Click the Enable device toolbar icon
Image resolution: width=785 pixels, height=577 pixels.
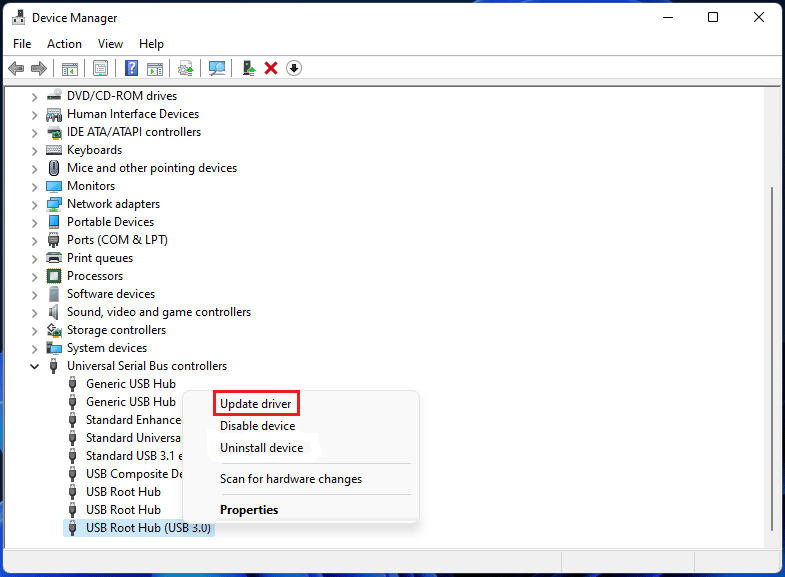(249, 68)
